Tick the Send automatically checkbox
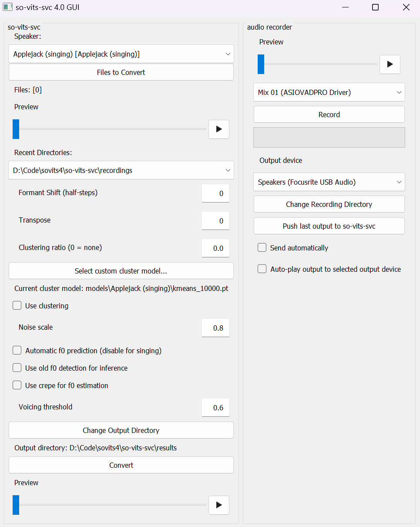The height and width of the screenshot is (527, 420). point(262,248)
